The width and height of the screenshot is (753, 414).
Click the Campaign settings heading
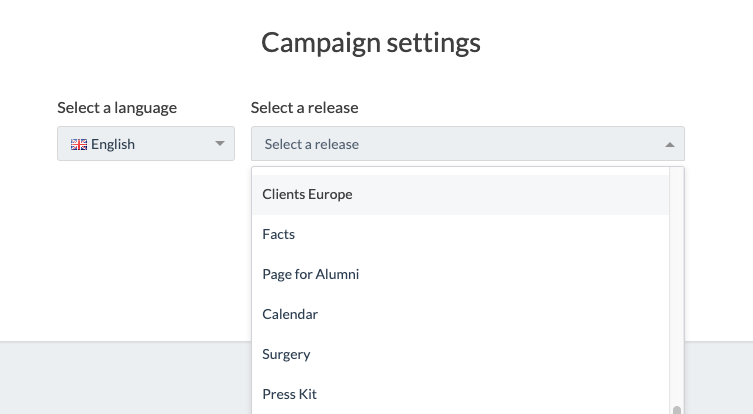371,43
